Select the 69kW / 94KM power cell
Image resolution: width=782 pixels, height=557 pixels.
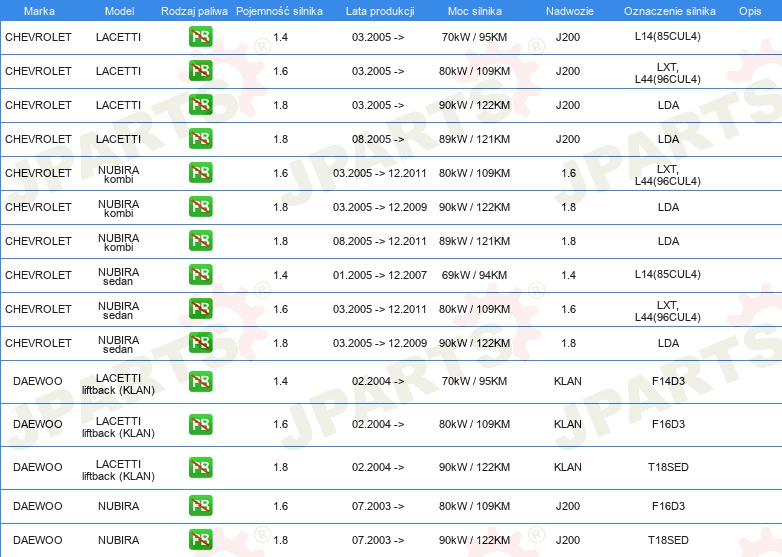474,275
